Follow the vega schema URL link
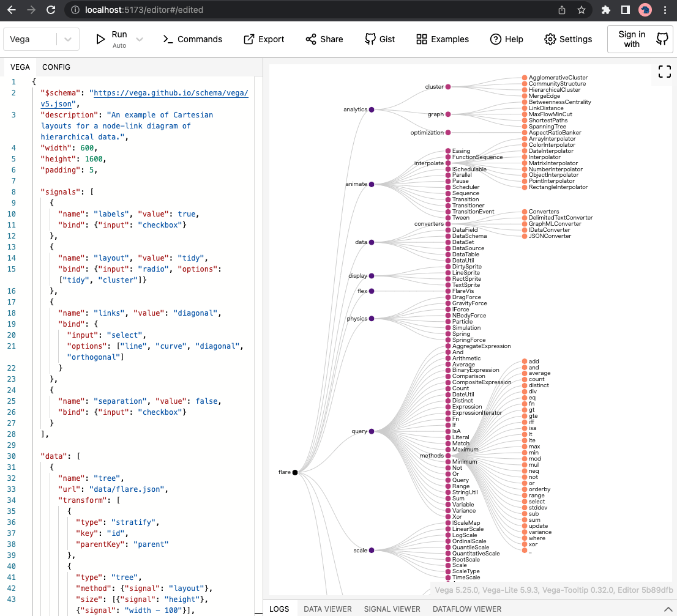This screenshot has width=677, height=616. tap(171, 93)
